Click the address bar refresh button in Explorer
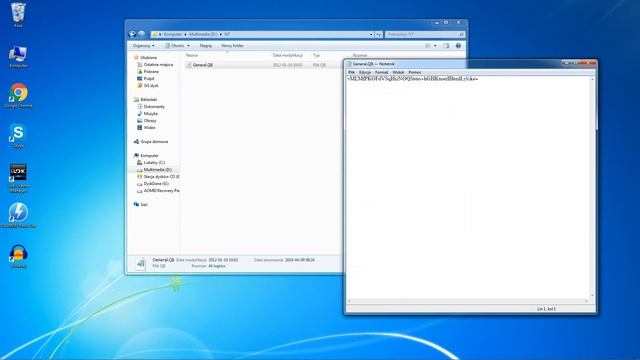640x360 pixels. (x=379, y=34)
